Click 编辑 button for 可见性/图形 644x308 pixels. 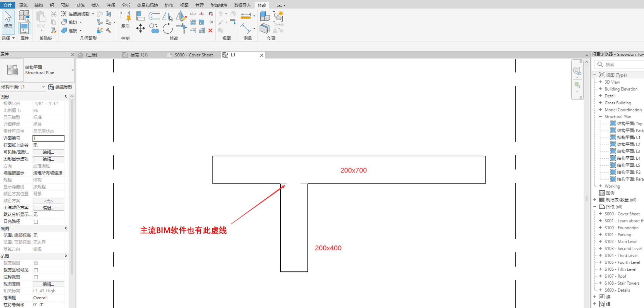(48, 152)
